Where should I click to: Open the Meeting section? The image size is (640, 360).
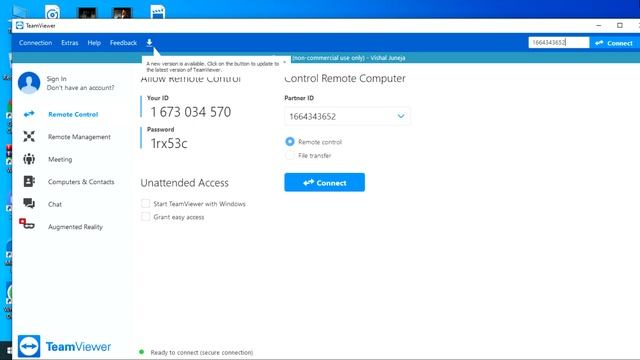(60, 159)
